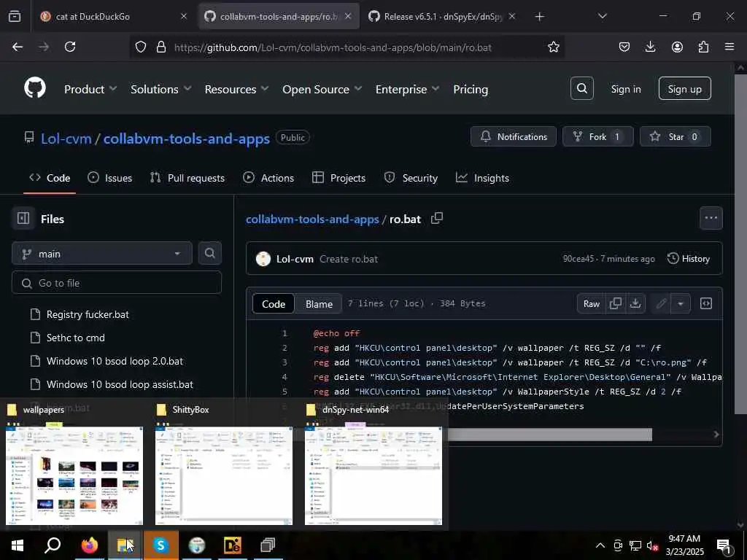Open the notification center
This screenshot has height=560, width=747.
click(724, 546)
